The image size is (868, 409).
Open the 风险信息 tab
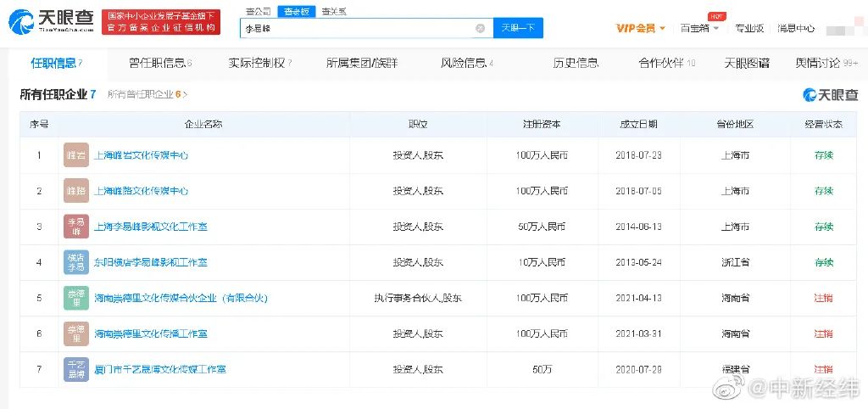point(466,63)
